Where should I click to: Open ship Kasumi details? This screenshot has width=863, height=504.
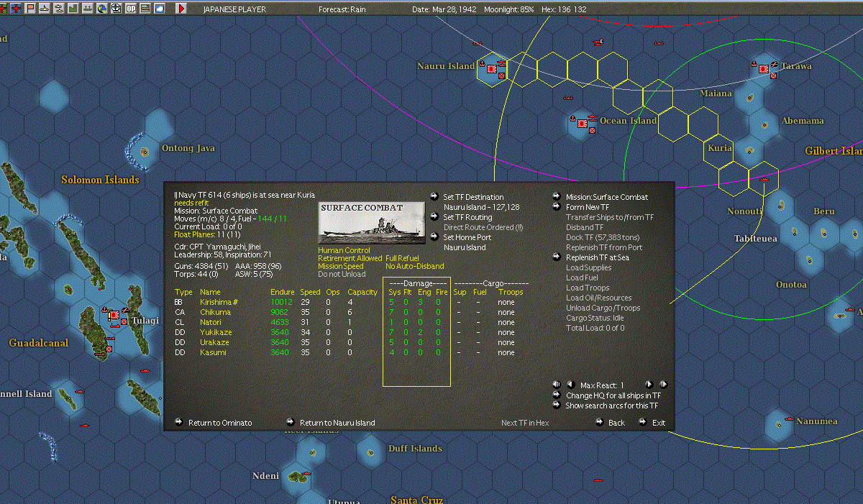click(x=213, y=352)
